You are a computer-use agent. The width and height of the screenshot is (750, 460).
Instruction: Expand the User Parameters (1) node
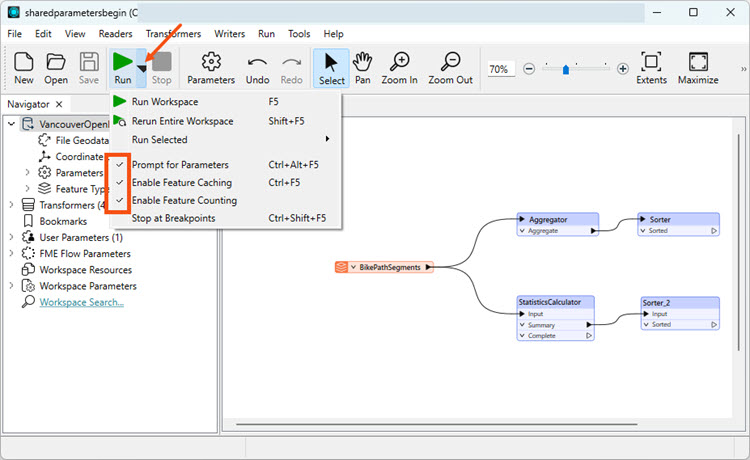(x=11, y=237)
